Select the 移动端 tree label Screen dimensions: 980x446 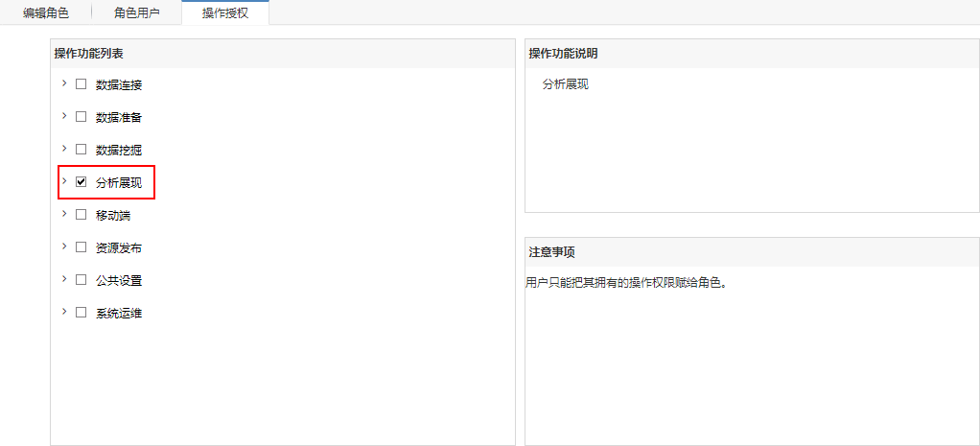pos(113,215)
